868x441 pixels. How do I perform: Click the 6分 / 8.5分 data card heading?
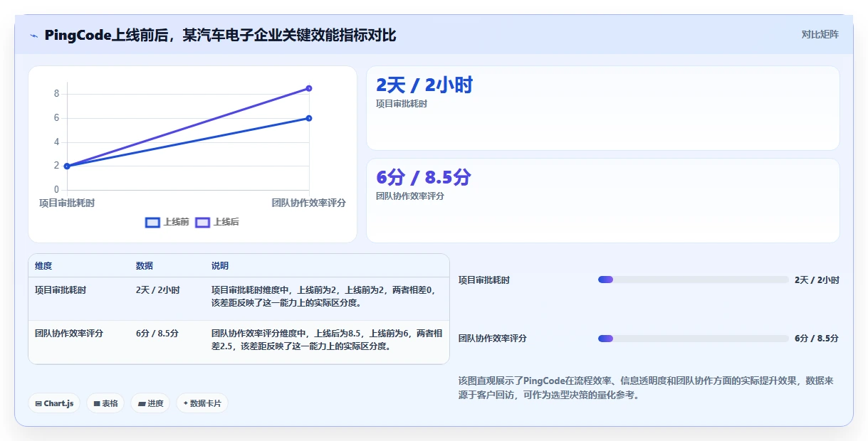coord(424,177)
